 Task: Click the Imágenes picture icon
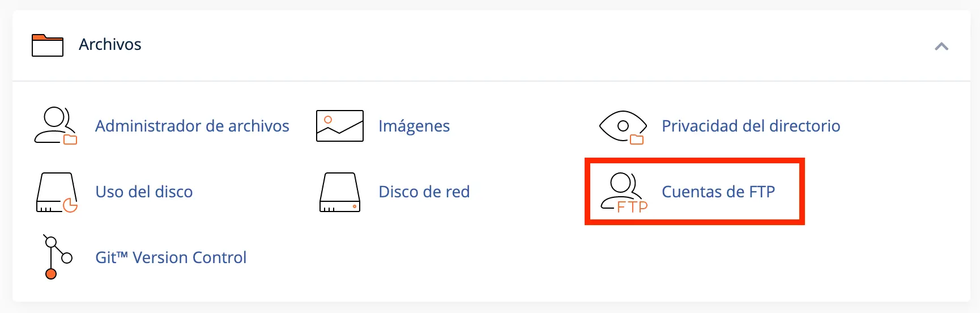(x=340, y=126)
